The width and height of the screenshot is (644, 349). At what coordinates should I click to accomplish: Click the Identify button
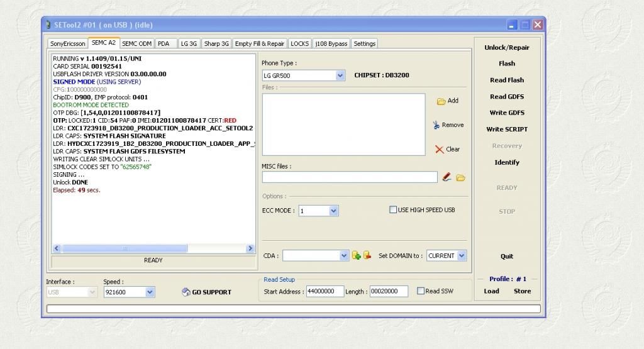pyautogui.click(x=506, y=163)
